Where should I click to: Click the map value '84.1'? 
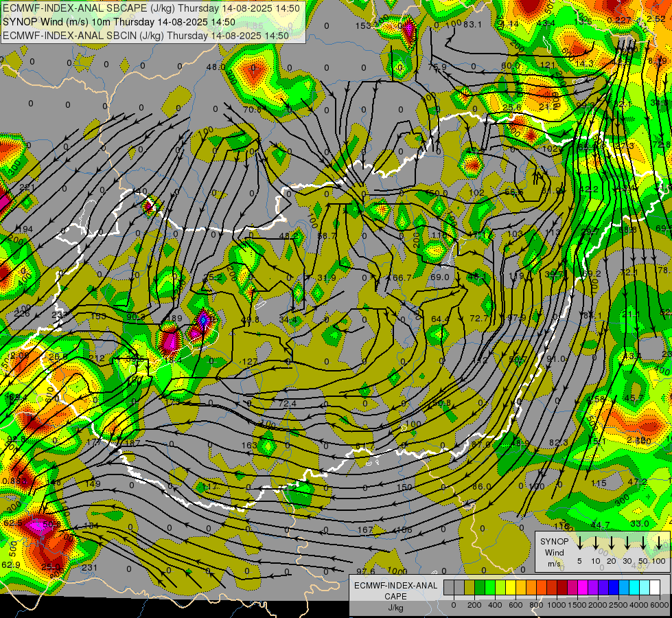tap(592, 316)
